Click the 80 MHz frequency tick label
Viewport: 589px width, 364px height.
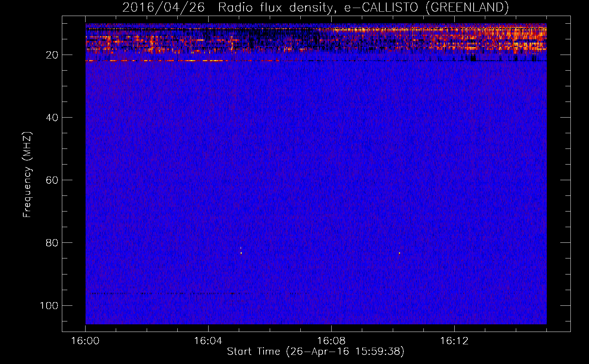(x=52, y=243)
